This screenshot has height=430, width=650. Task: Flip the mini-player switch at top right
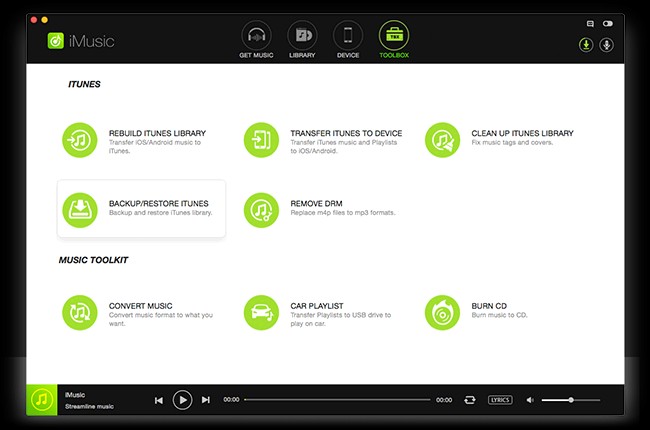coord(608,24)
